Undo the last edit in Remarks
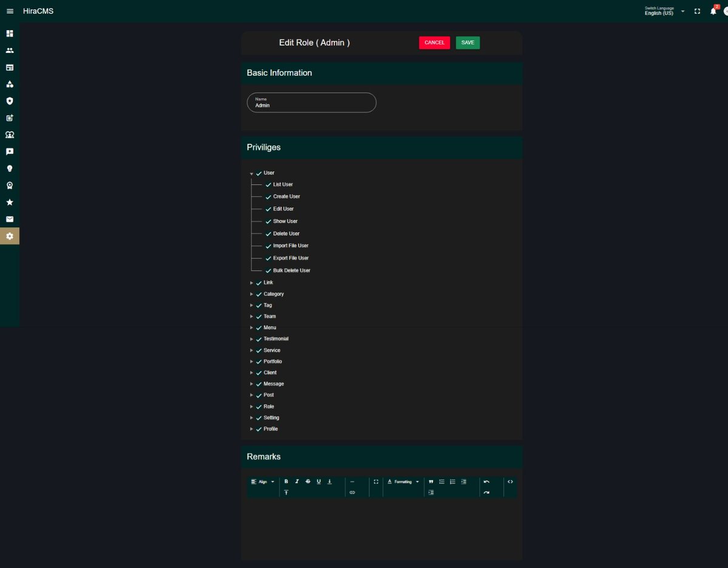 (x=487, y=482)
